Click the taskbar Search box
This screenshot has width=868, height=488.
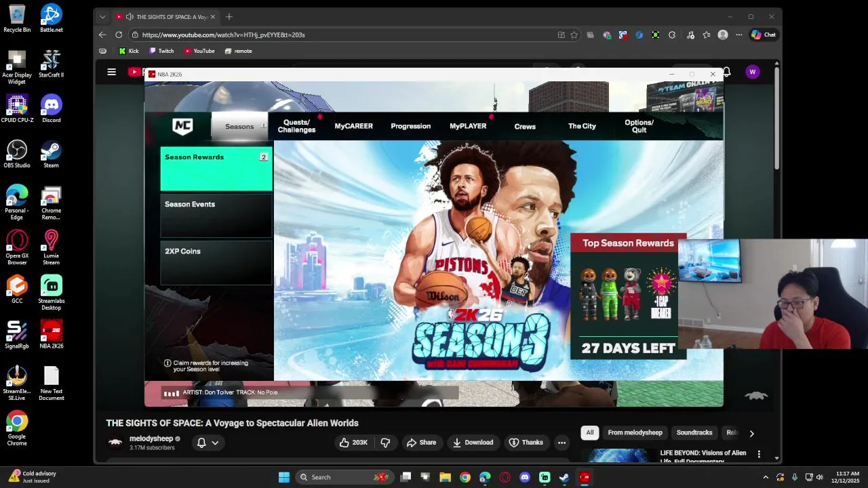click(x=344, y=477)
